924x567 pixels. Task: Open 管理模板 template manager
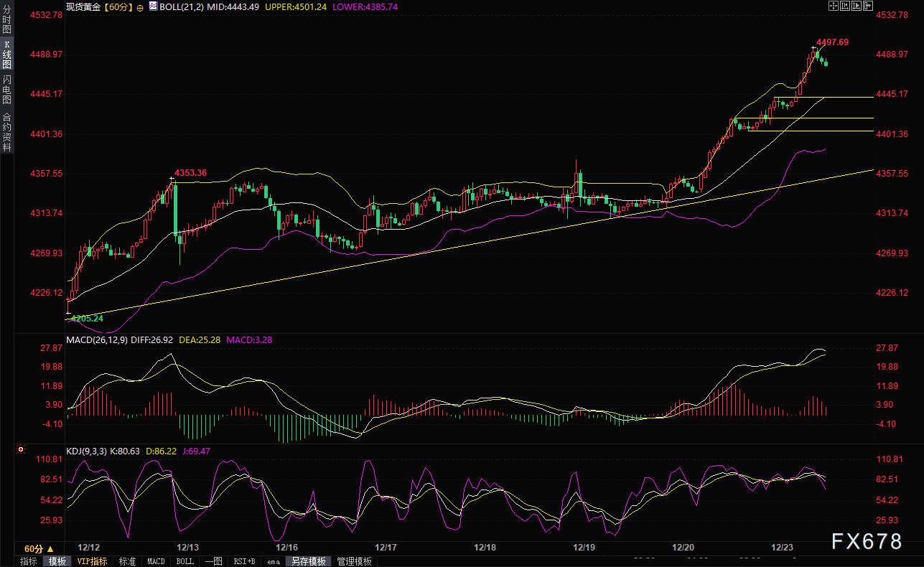(x=355, y=561)
